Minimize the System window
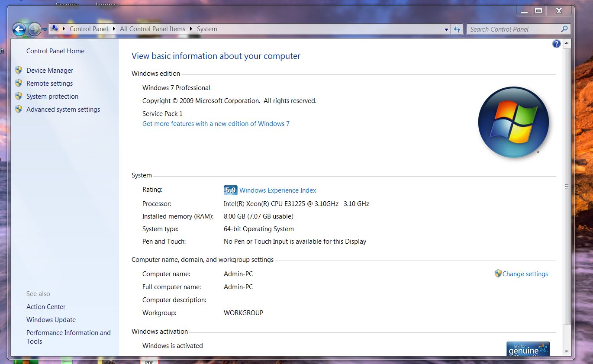 525,11
